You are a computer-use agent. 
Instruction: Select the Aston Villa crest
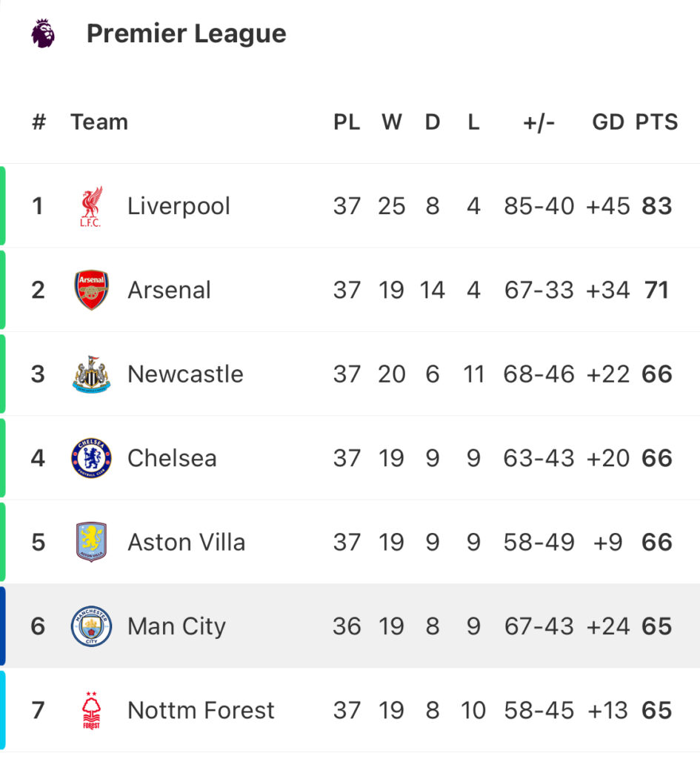(91, 542)
